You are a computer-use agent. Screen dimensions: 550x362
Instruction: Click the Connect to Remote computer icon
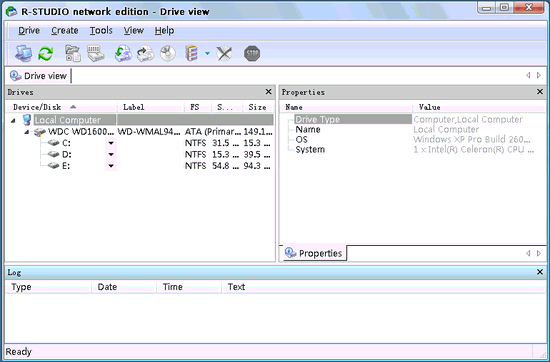tap(23, 54)
